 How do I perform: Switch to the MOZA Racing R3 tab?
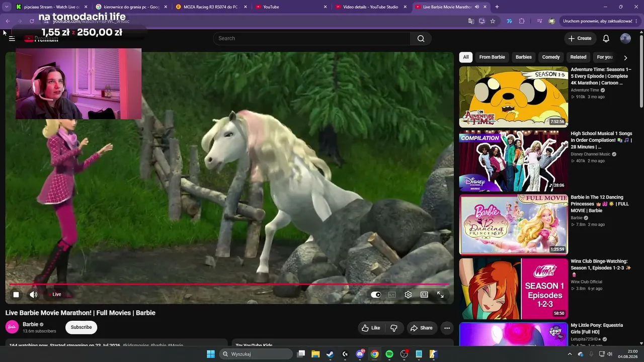[210, 7]
